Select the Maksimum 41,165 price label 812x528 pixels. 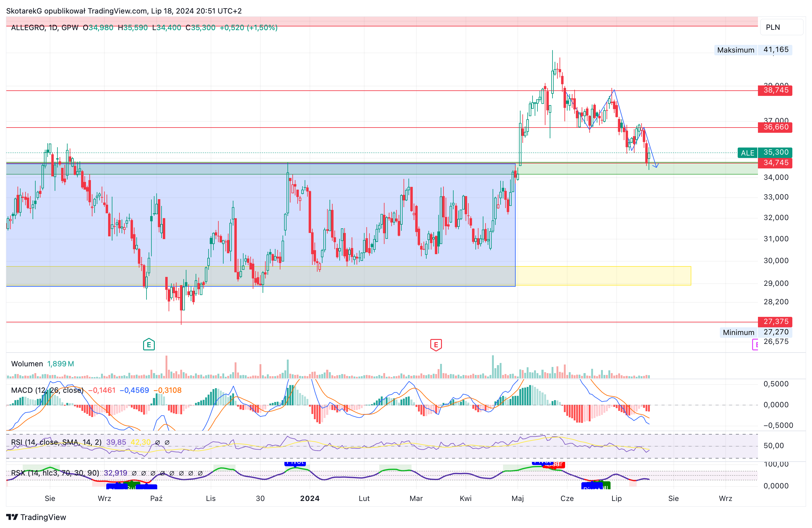753,50
